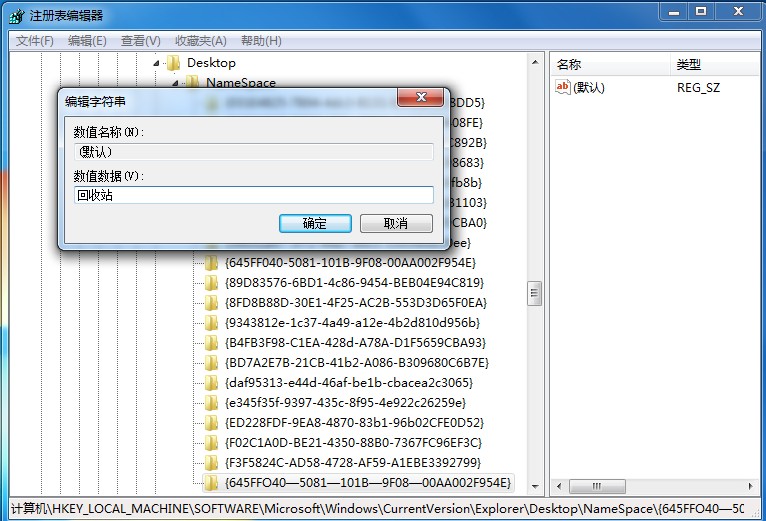Click the Registry Editor app icon in title bar
The image size is (766, 521).
point(16,16)
